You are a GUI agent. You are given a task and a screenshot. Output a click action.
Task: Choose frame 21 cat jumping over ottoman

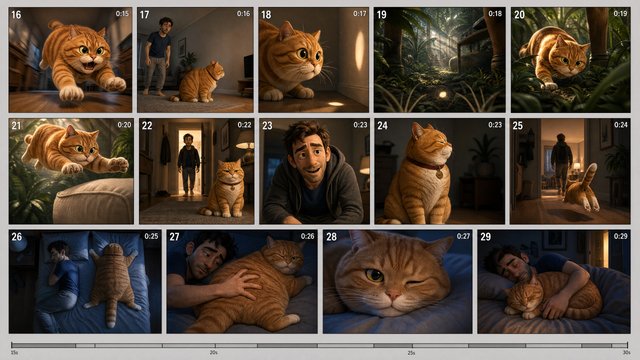tap(71, 171)
